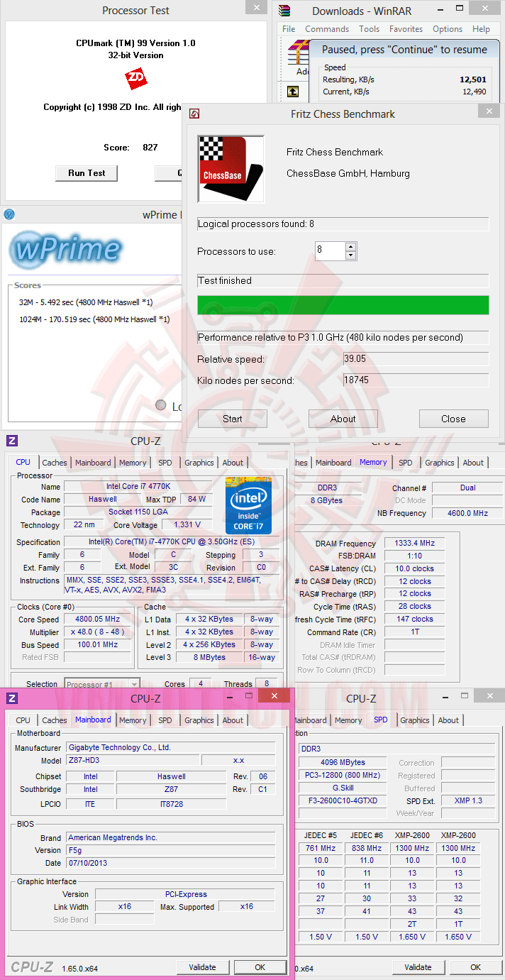
Task: Click BIOS version F5g field
Action: coord(171,850)
